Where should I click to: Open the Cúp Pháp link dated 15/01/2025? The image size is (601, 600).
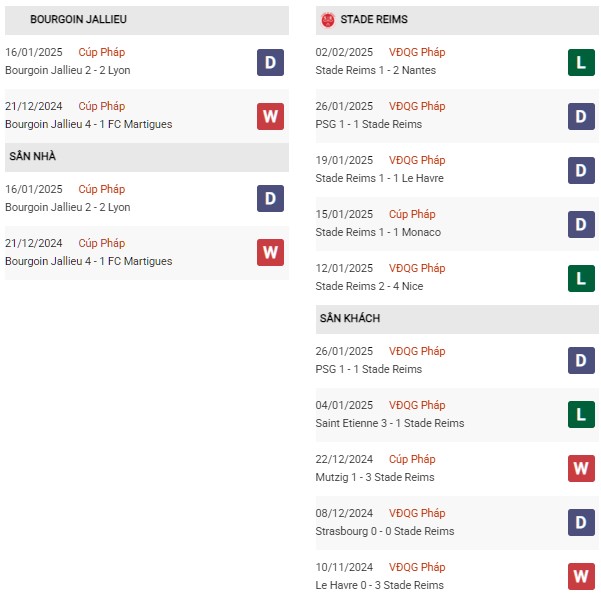click(x=412, y=214)
